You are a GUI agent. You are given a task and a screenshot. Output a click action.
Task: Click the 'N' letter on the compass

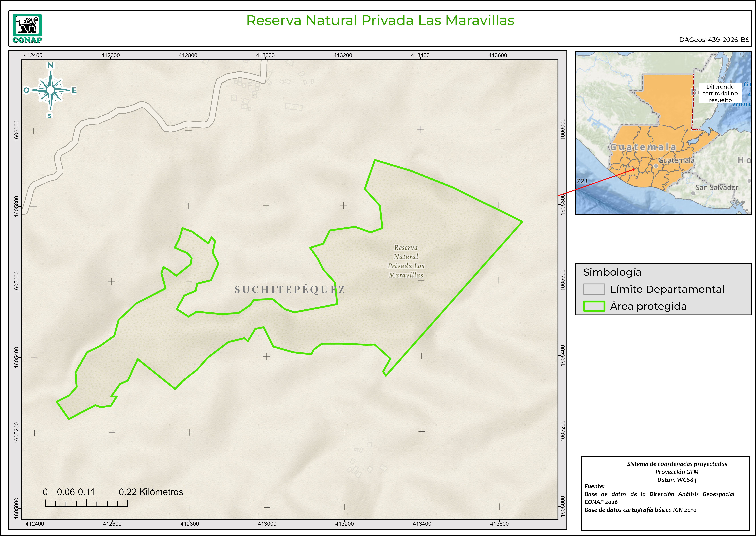[50, 65]
